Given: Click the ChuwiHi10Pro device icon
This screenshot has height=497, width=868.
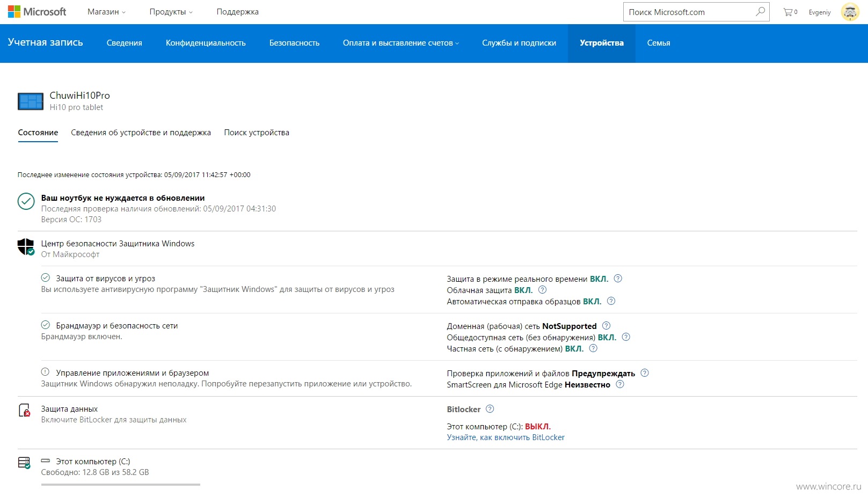Looking at the screenshot, I should coord(31,101).
